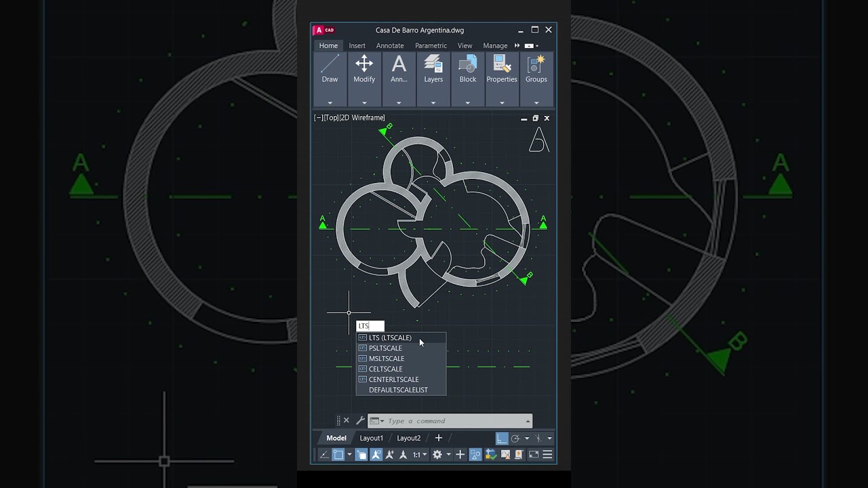
Task: Open the Layout2 tab
Action: pyautogui.click(x=408, y=438)
